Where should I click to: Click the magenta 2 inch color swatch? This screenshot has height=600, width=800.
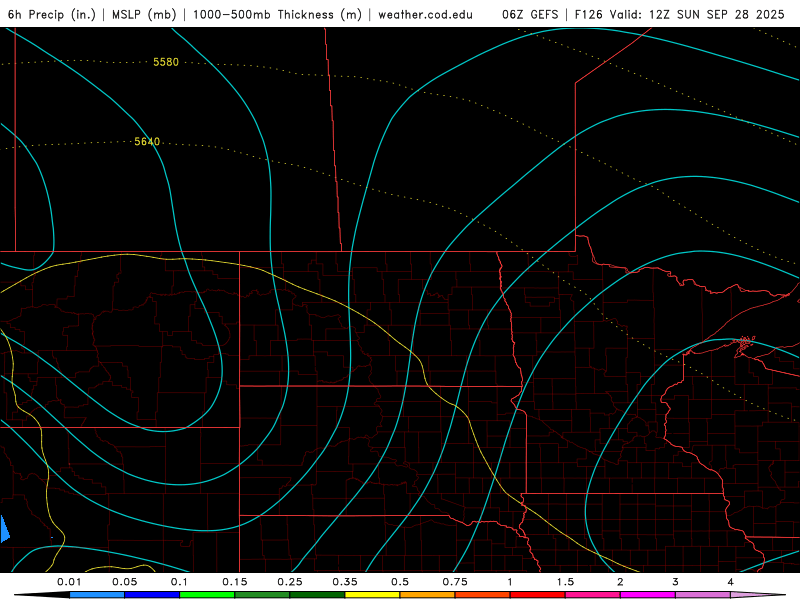point(648,595)
